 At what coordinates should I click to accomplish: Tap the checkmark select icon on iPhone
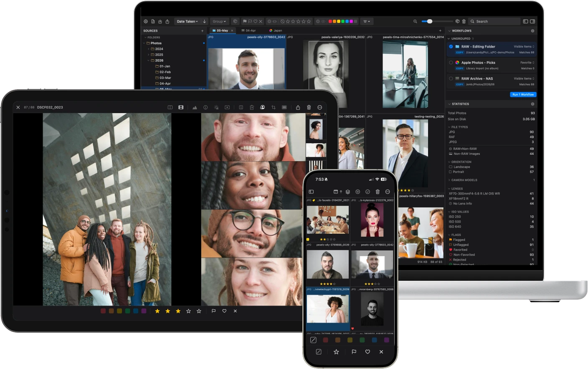coord(368,192)
